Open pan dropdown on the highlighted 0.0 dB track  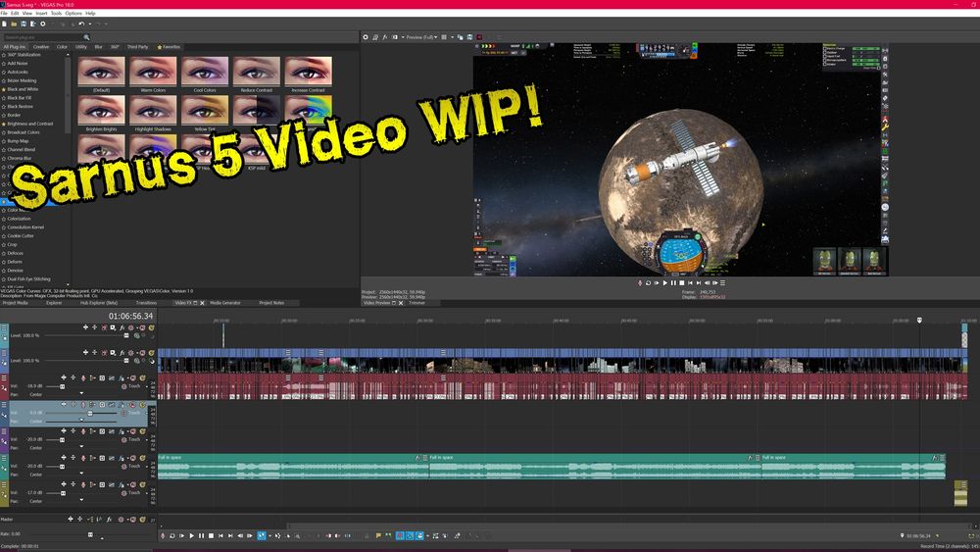tap(81, 421)
